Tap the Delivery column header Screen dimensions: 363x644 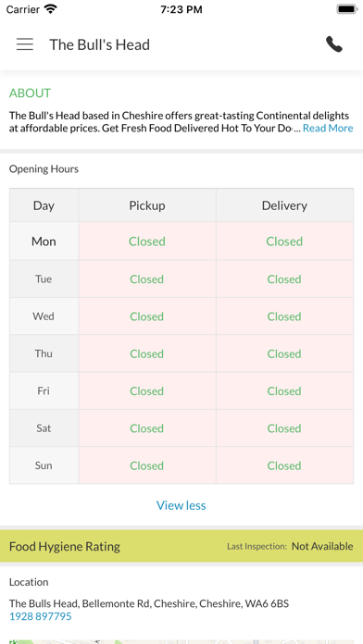click(284, 205)
